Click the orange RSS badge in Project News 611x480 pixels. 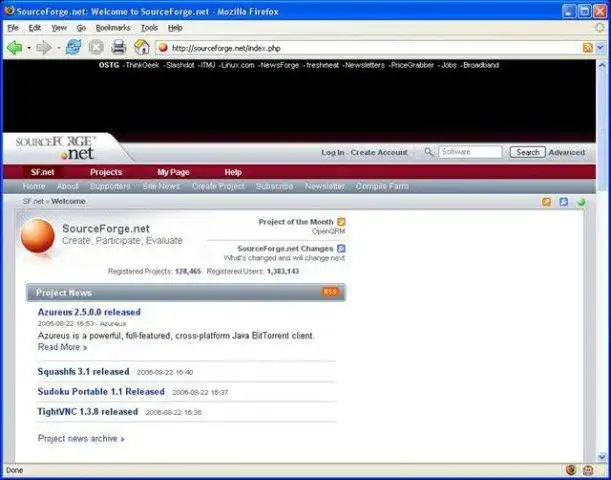[330, 292]
